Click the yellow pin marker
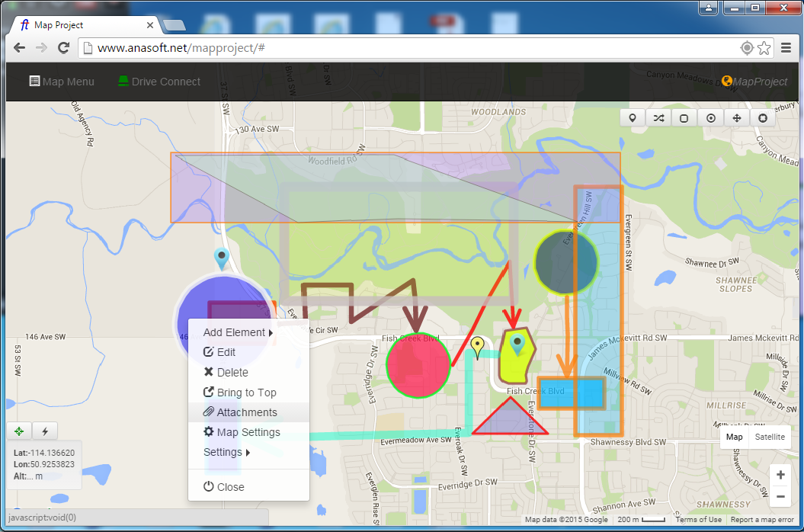 477,348
